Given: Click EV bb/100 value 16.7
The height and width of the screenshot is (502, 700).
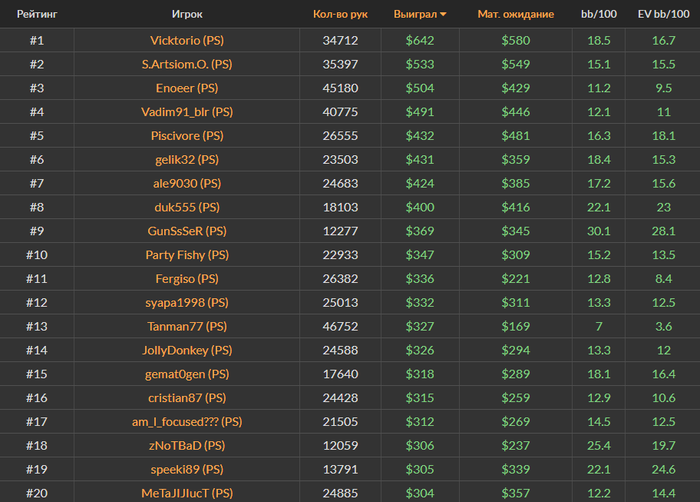Looking at the screenshot, I should pos(663,41).
